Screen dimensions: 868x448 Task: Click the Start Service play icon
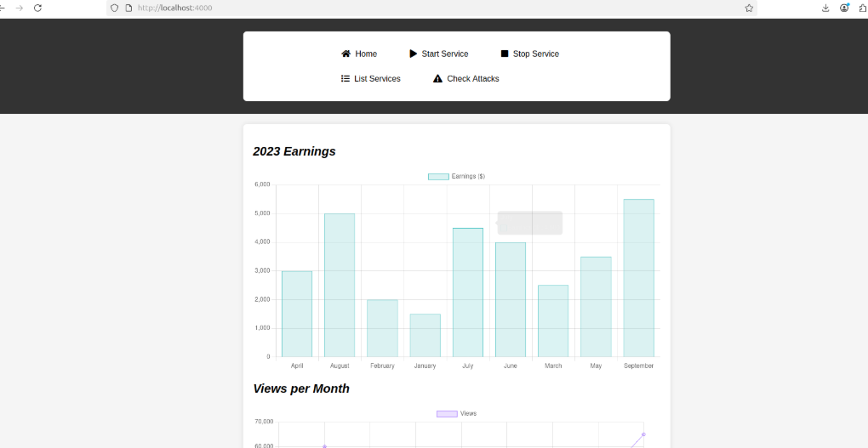click(414, 54)
